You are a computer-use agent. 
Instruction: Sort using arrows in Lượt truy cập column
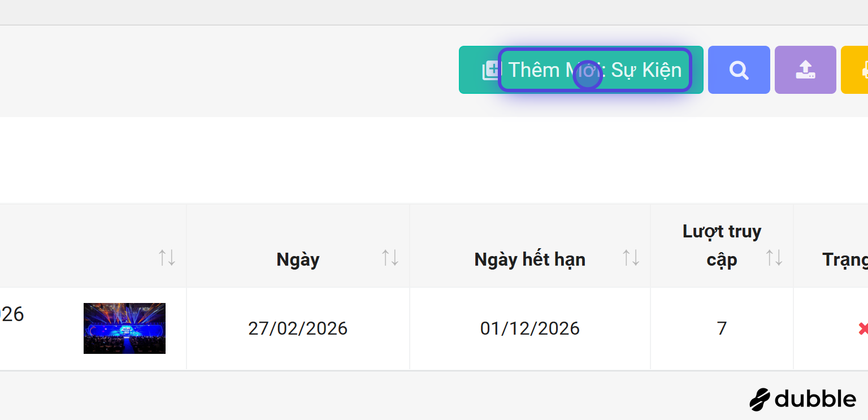point(774,258)
